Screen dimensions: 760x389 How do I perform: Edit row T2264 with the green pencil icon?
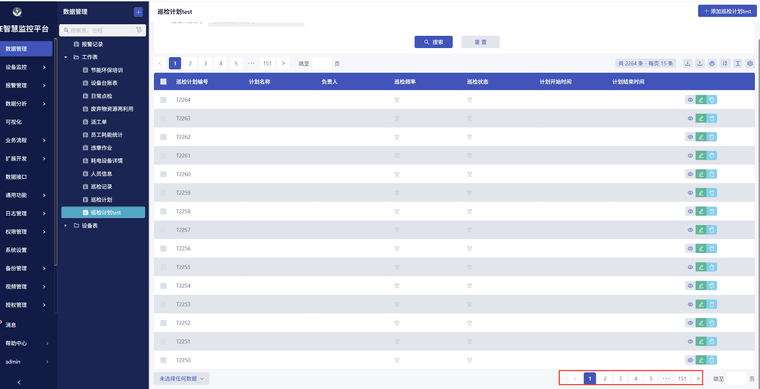click(x=701, y=100)
